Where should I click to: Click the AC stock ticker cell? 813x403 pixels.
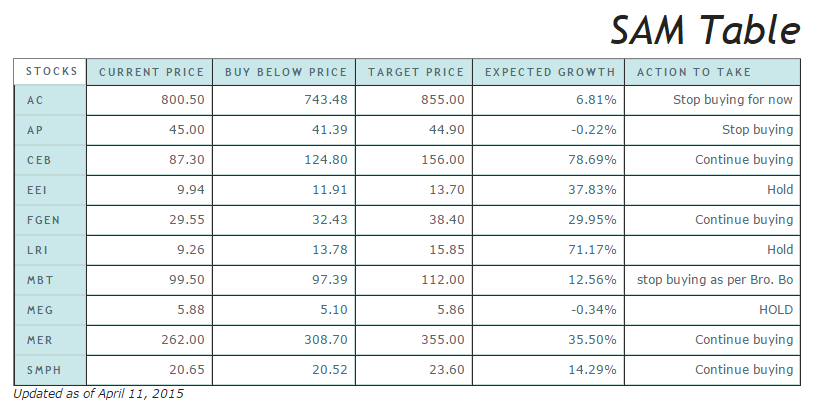tap(51, 100)
